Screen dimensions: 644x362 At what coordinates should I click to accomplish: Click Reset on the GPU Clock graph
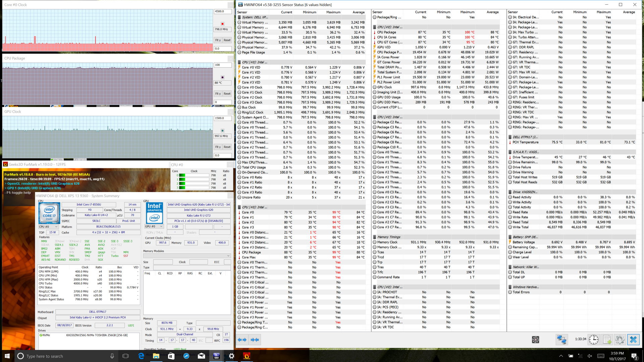pyautogui.click(x=227, y=147)
